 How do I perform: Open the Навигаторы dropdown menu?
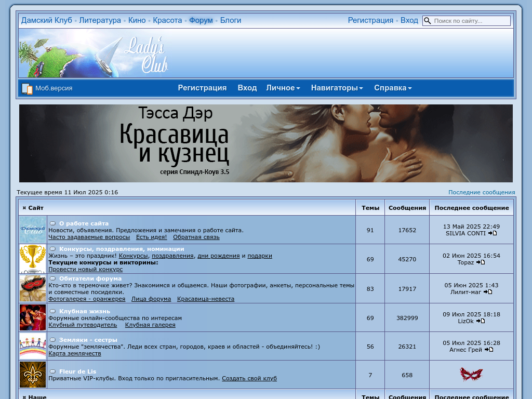337,88
